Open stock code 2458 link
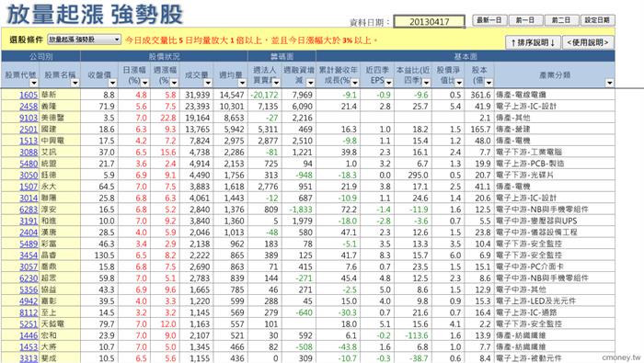This screenshot has height=363, width=644. tap(29, 107)
